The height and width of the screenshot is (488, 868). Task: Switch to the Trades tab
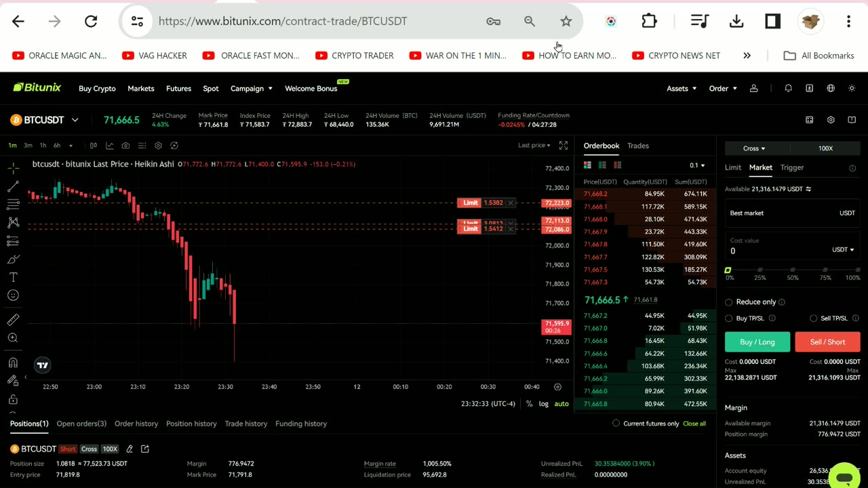[x=638, y=146]
